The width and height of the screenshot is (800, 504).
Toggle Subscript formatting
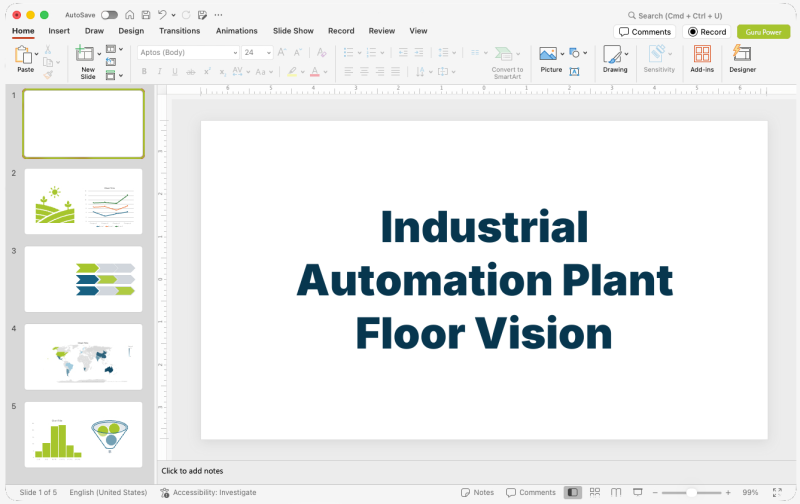[x=222, y=72]
